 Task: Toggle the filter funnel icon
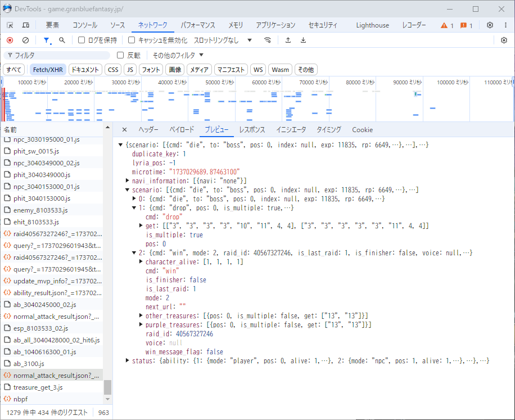46,40
